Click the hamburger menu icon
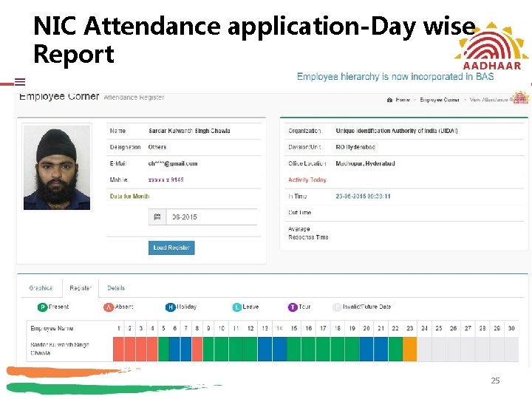This screenshot has width=532, height=399. tap(20, 82)
